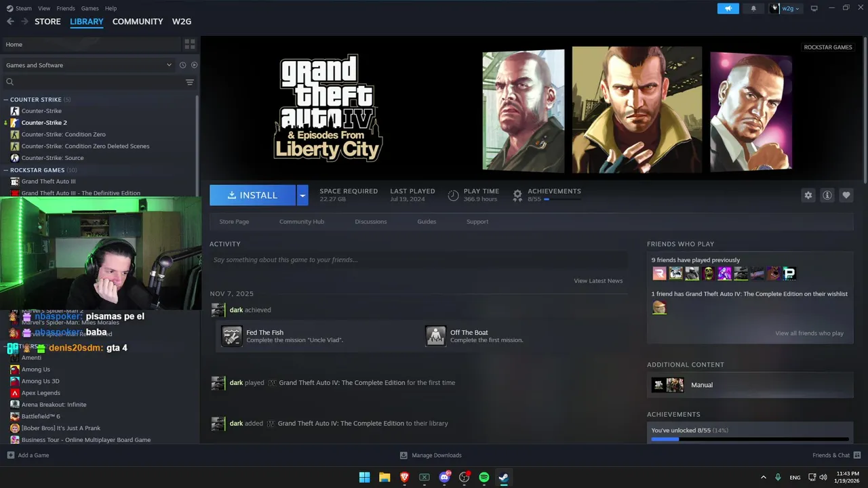
Task: Open Brave browser from the taskbar
Action: pos(405,477)
